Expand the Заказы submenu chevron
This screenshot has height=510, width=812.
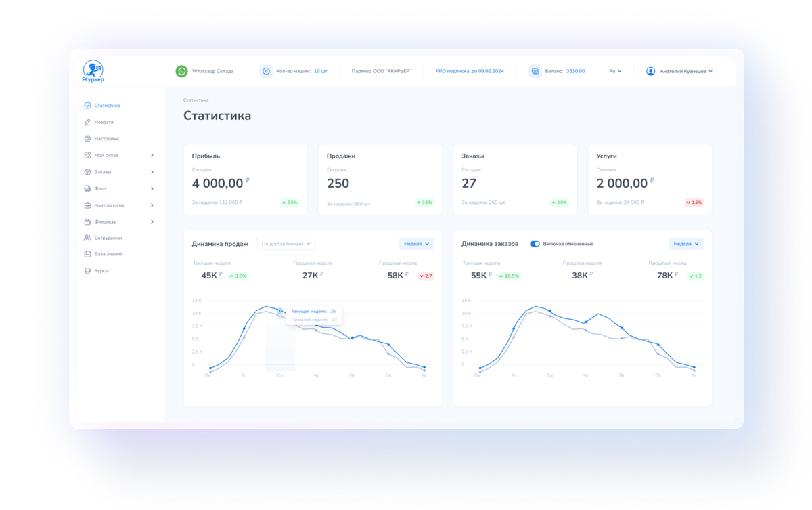coord(152,172)
